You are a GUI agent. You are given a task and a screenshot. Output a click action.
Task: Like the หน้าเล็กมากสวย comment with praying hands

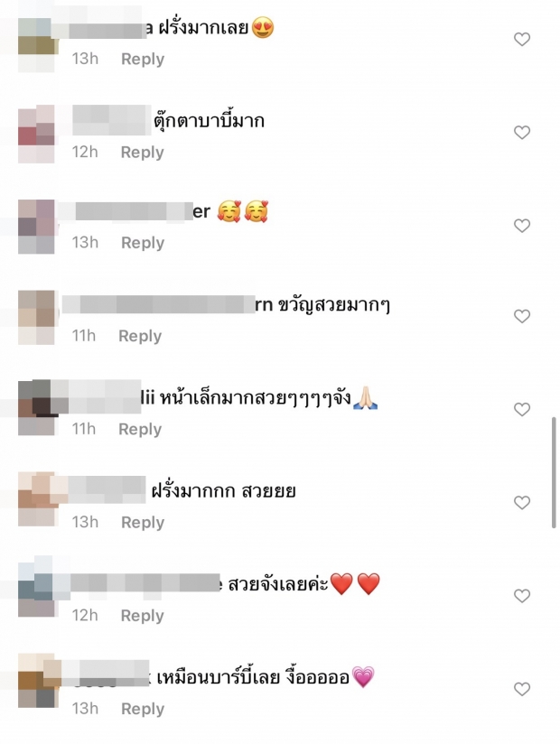click(x=522, y=409)
